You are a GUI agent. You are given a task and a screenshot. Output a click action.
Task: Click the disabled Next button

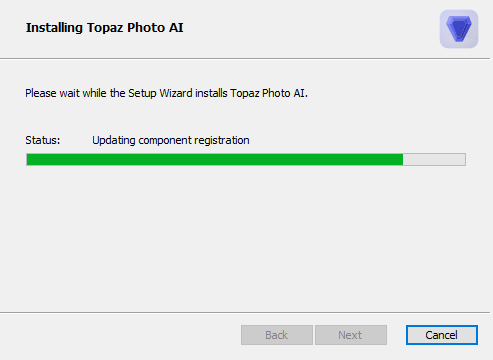[351, 335]
